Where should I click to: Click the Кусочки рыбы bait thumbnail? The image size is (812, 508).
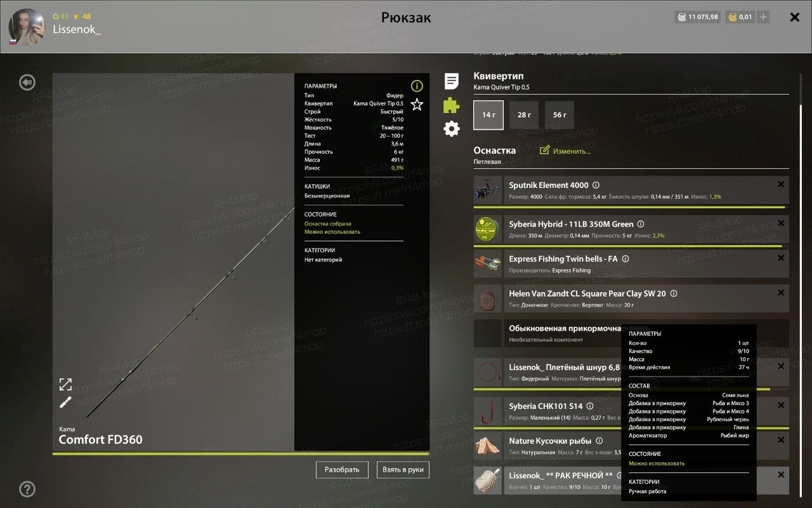[488, 446]
